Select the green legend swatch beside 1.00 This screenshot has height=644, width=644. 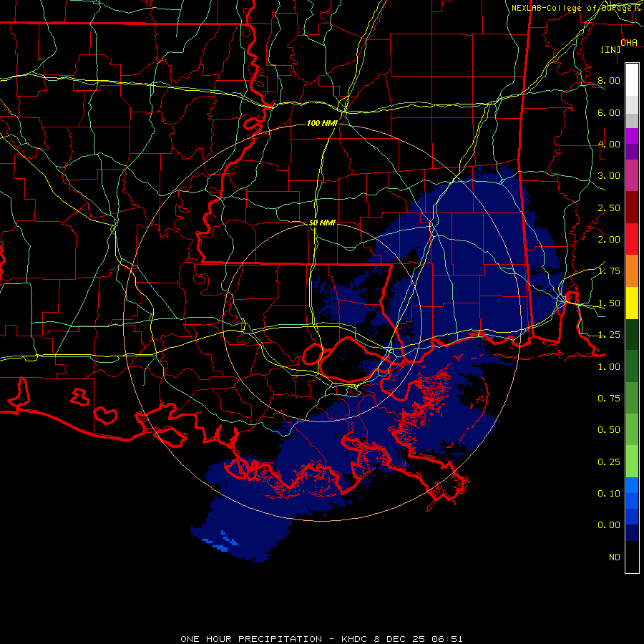click(x=632, y=366)
